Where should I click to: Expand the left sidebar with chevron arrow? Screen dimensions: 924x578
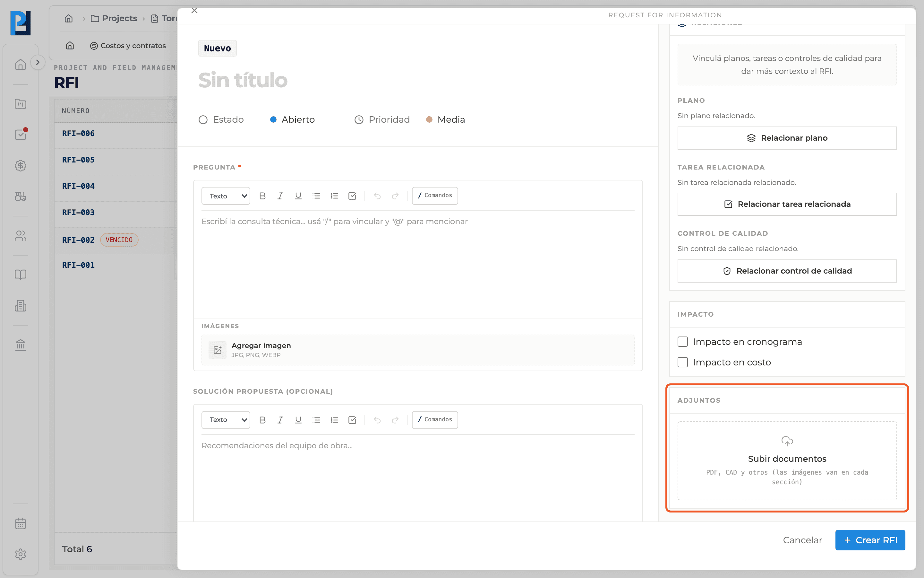click(x=38, y=62)
